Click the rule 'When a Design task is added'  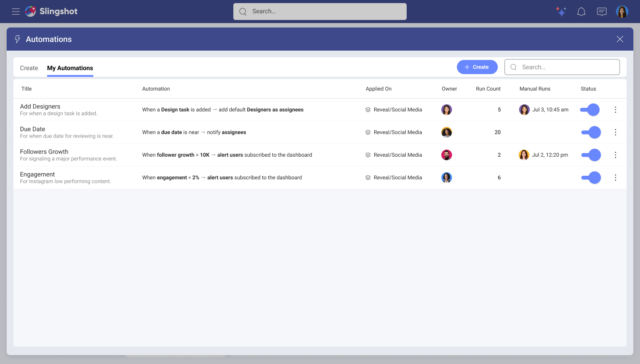point(176,110)
